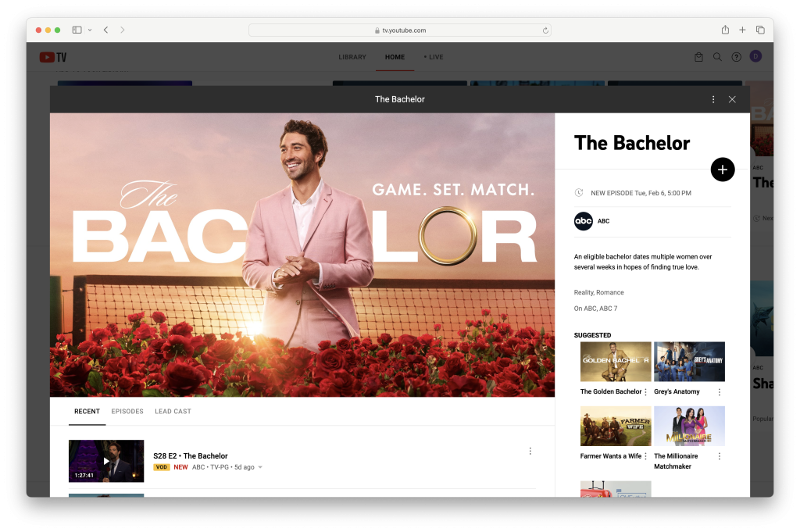This screenshot has width=800, height=532.
Task: Open the account avatar with letter D
Action: [x=755, y=56]
